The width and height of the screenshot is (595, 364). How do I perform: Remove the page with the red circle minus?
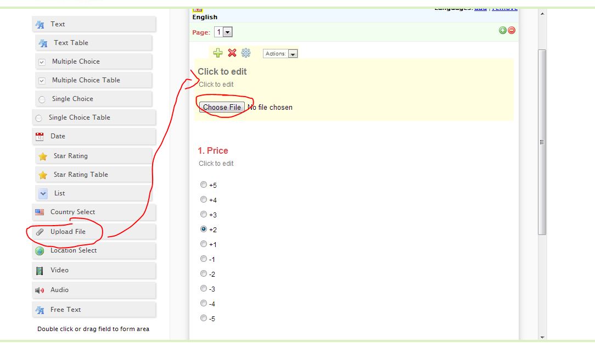click(x=512, y=30)
